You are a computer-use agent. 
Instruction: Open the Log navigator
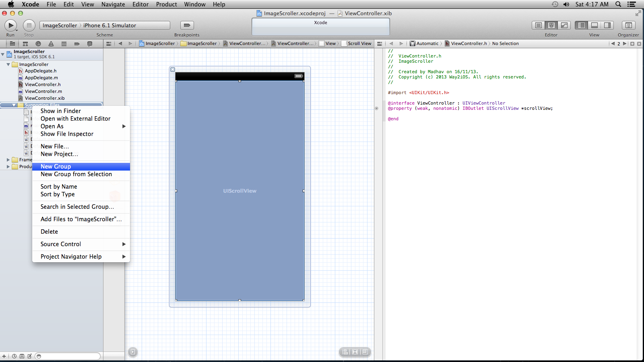pos(90,44)
